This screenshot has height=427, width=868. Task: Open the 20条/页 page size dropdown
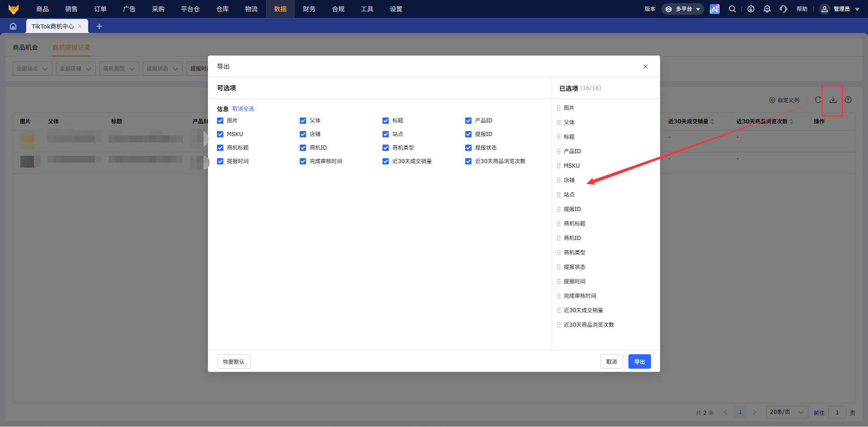tap(787, 412)
